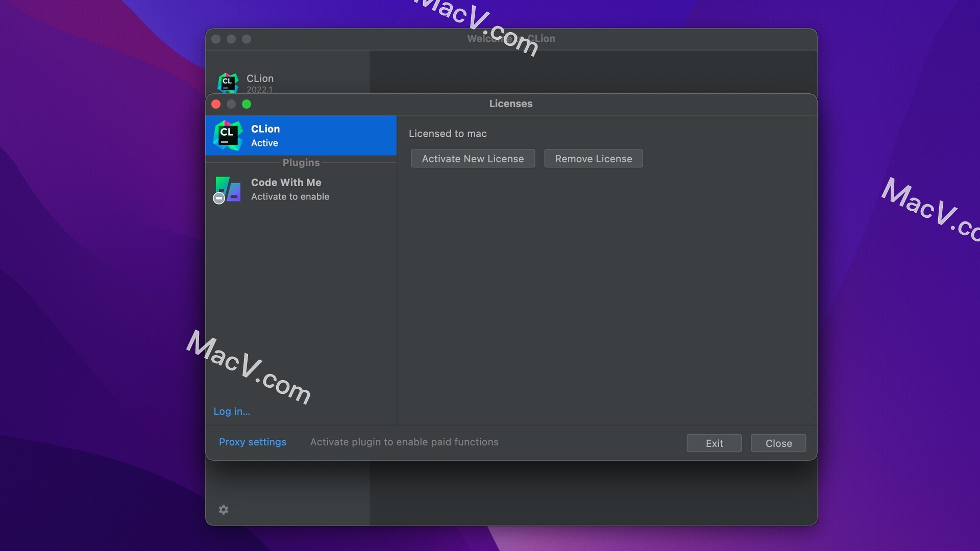Viewport: 980px width, 551px height.
Task: Click the Log in... link
Action: pyautogui.click(x=232, y=411)
